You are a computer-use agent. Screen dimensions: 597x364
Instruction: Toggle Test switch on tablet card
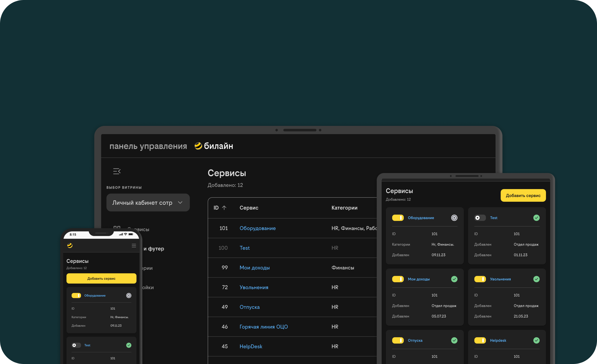[480, 218]
